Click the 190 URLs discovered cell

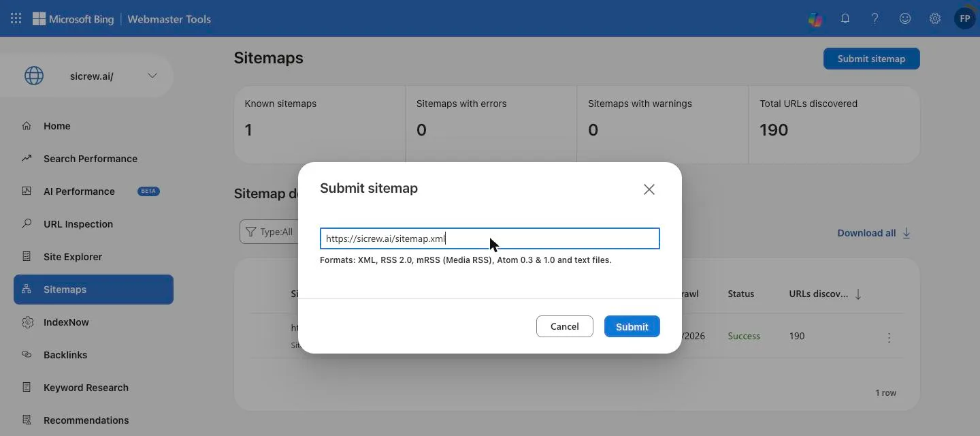(x=797, y=336)
